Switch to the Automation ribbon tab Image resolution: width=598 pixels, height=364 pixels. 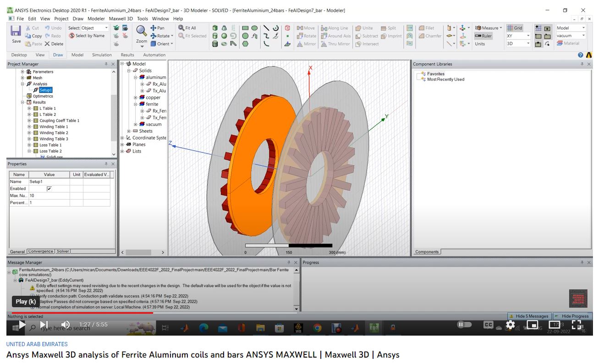coord(154,55)
